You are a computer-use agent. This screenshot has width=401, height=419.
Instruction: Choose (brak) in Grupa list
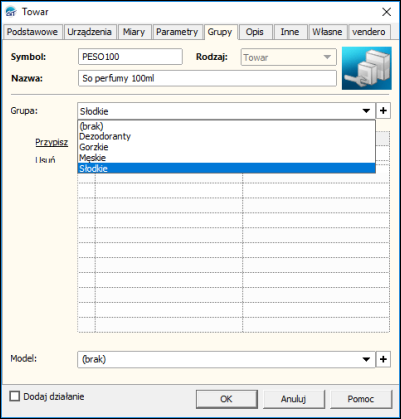(x=226, y=126)
